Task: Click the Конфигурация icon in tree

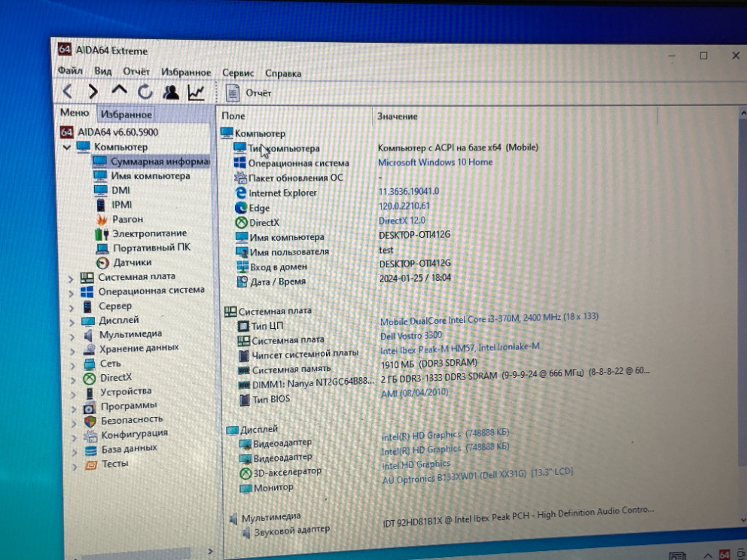Action: coord(90,435)
